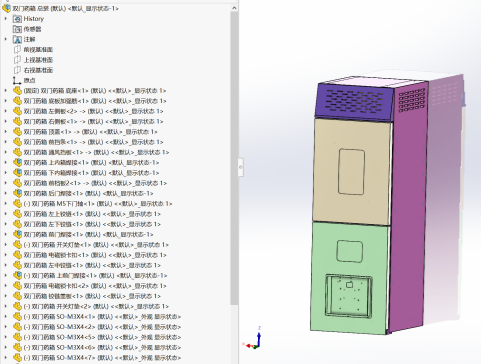Click the 上内箱焊接<1> subassembly icon

[x=17, y=163]
